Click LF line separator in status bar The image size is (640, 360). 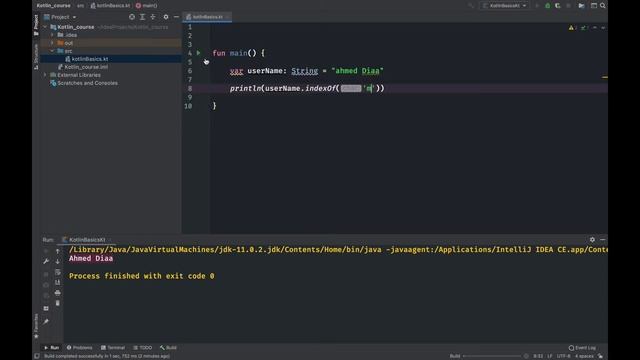pyautogui.click(x=550, y=356)
